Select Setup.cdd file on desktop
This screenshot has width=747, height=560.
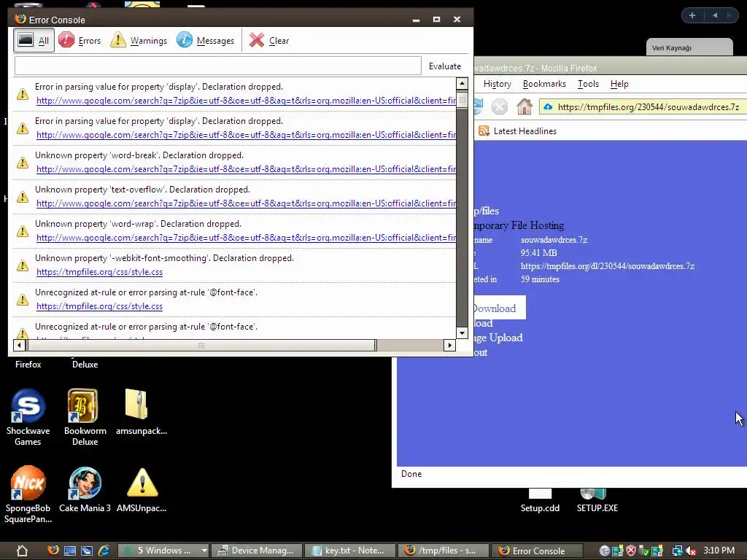[x=540, y=502]
